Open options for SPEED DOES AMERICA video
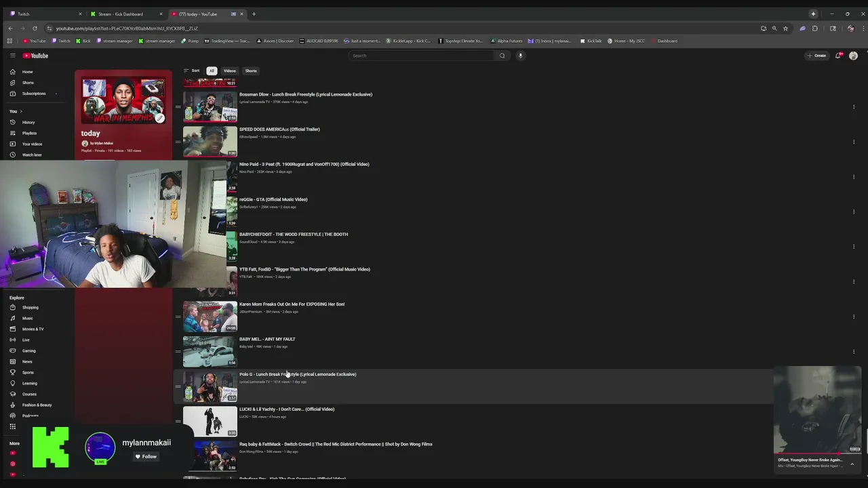The width and height of the screenshot is (868, 488). [854, 142]
